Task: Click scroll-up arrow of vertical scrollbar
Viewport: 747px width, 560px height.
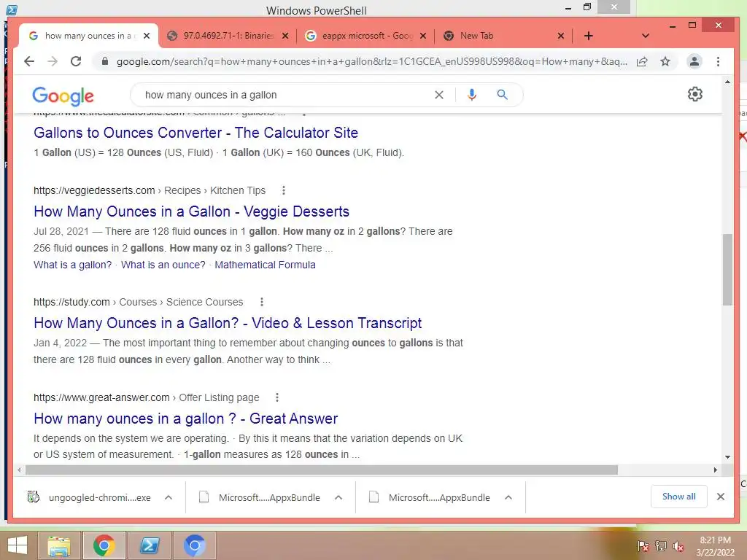Action: pyautogui.click(x=727, y=82)
